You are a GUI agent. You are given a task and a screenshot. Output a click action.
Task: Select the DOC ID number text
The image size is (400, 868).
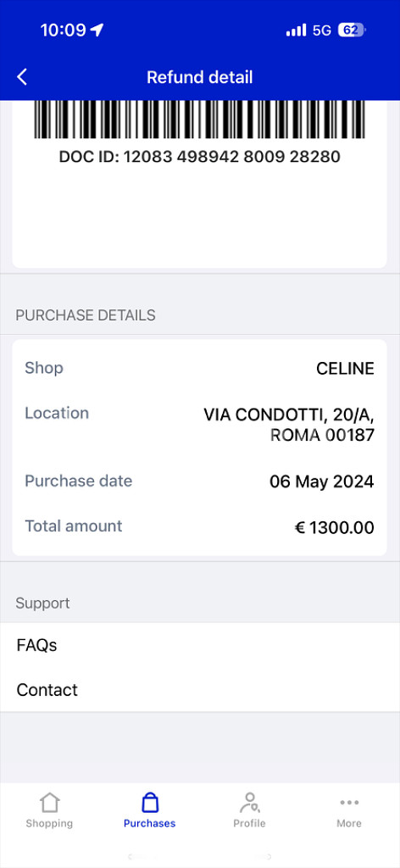tap(200, 157)
